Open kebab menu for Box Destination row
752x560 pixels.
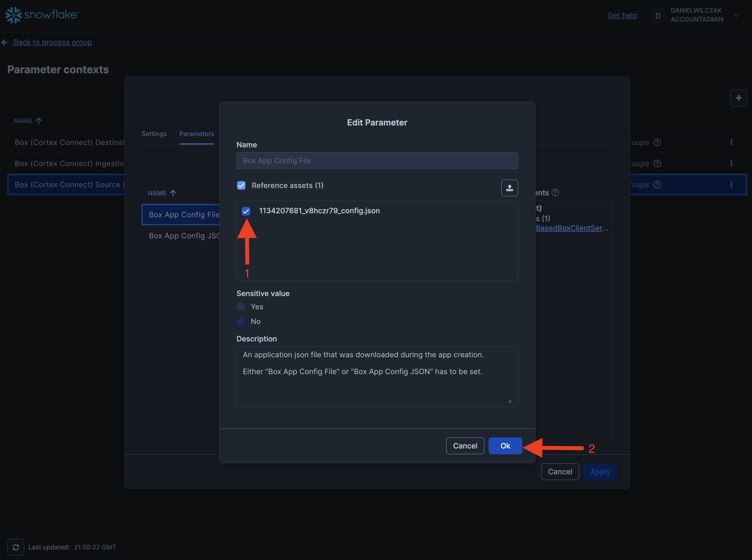coord(731,142)
